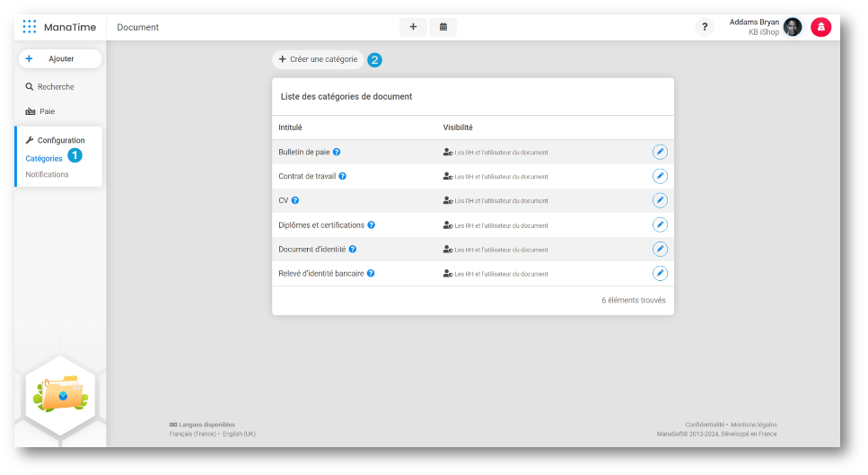This screenshot has width=868, height=475.
Task: Click the Liste des catégories de document heading
Action: [346, 96]
